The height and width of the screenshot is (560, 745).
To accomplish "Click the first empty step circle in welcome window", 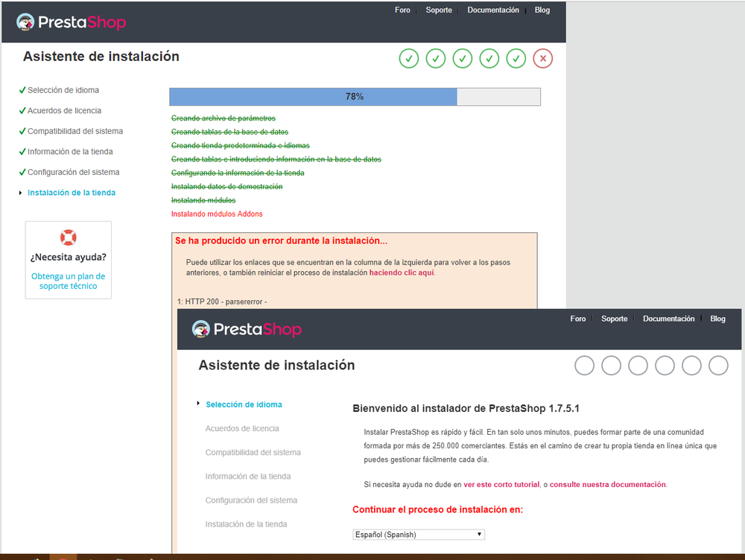I will 584,365.
